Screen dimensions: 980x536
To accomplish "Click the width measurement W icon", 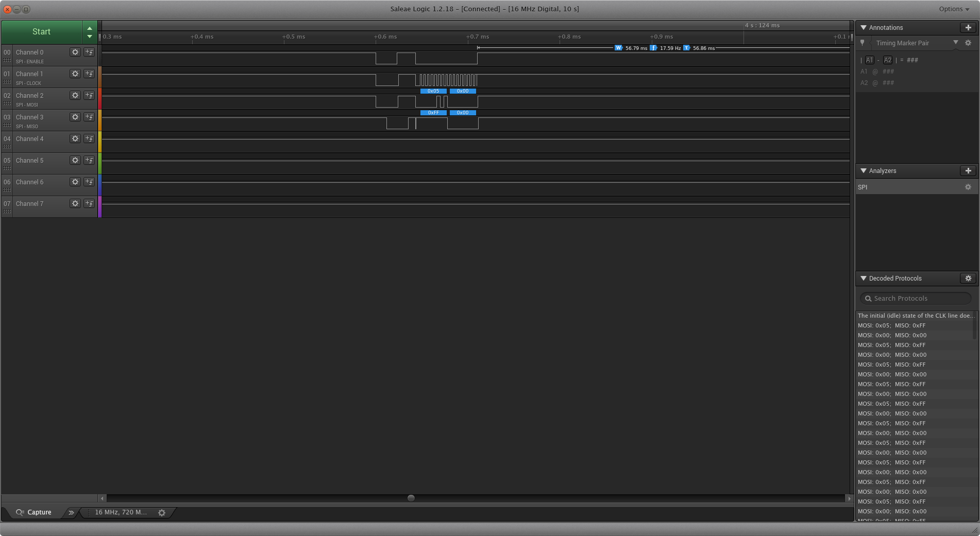I will point(618,48).
